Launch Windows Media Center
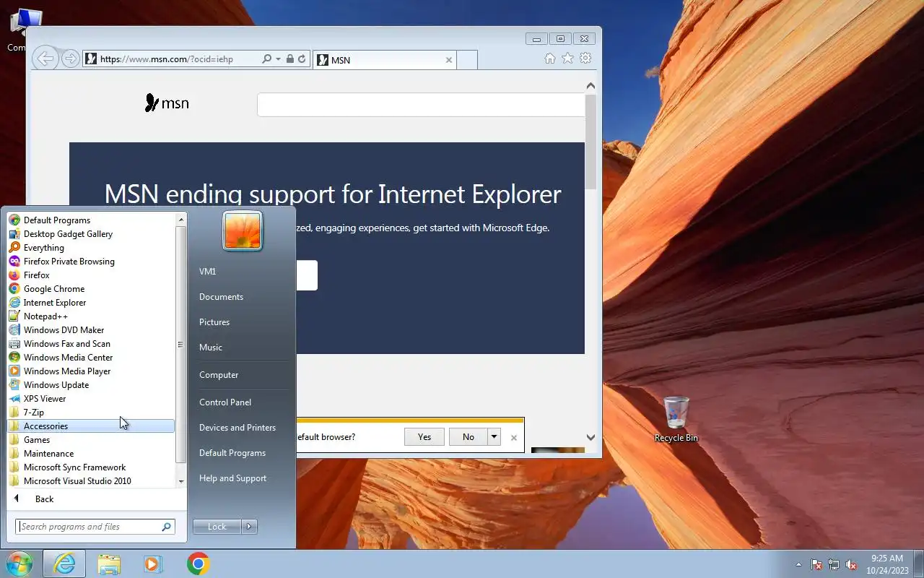Screen dimensions: 924x578 click(x=91, y=358)
